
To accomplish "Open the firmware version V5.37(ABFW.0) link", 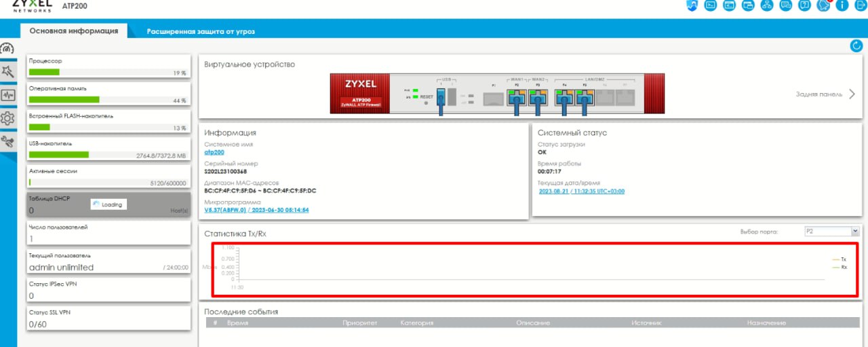I will 256,210.
